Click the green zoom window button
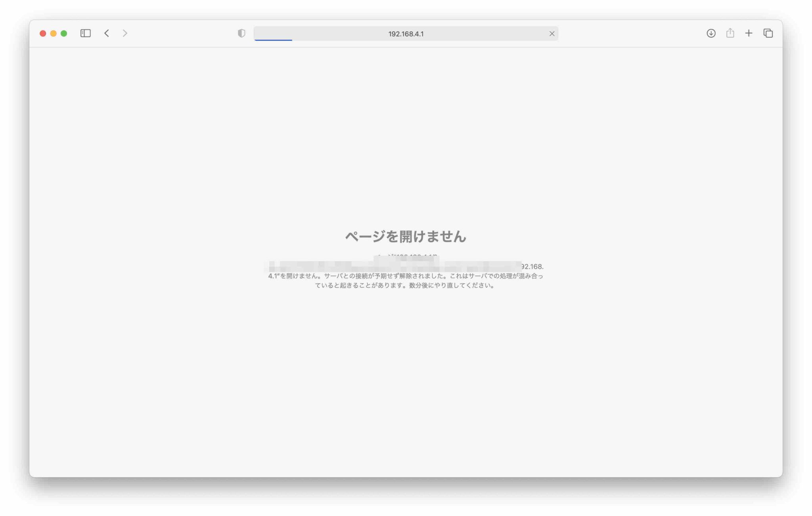Screen dimensions: 812x516 [x=64, y=33]
